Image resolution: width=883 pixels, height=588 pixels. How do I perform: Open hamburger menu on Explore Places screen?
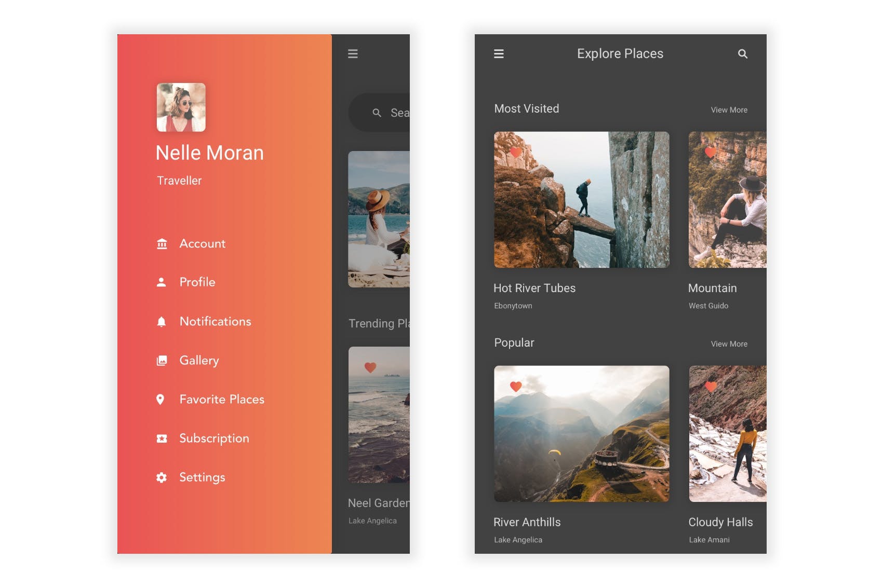click(x=499, y=54)
